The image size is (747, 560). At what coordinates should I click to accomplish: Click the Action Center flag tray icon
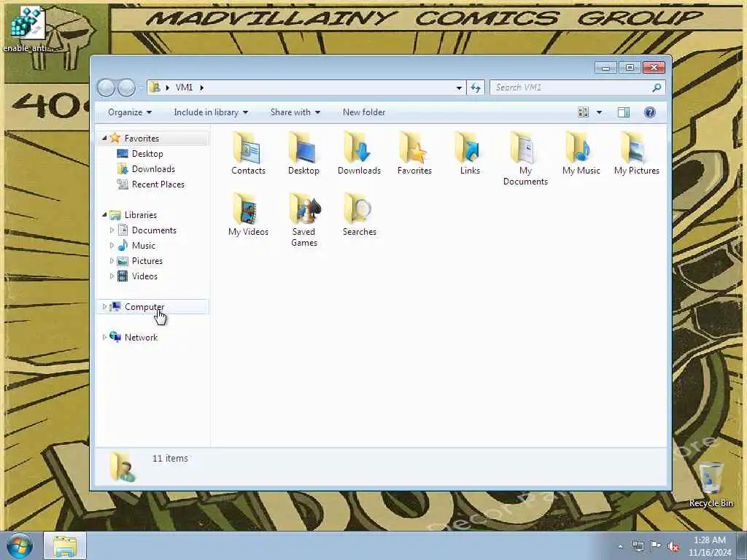point(656,546)
